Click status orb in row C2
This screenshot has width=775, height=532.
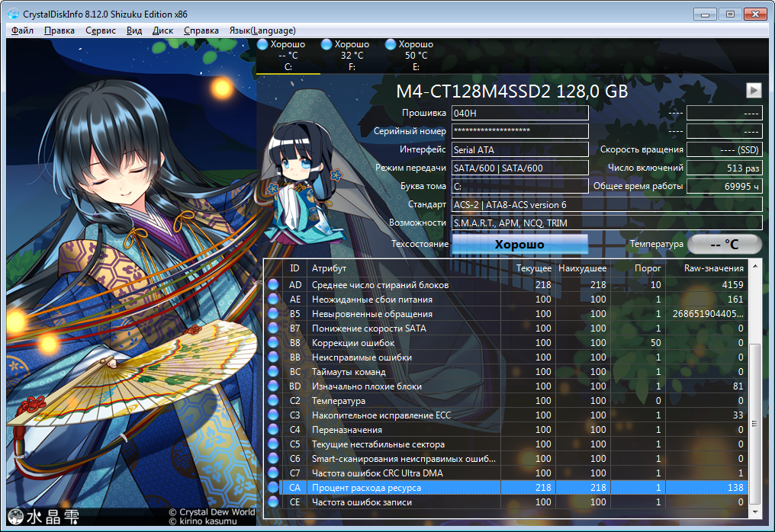tap(273, 401)
